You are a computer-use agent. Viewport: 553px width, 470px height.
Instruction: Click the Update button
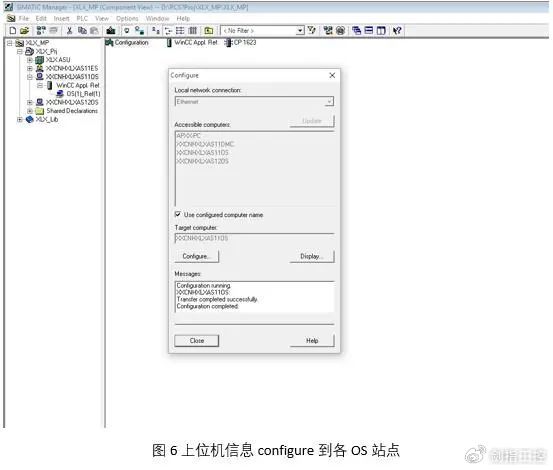312,121
